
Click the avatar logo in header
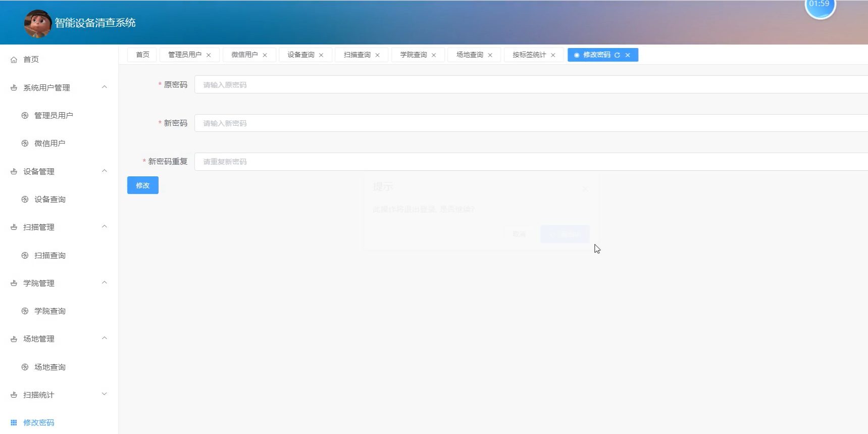[x=38, y=23]
